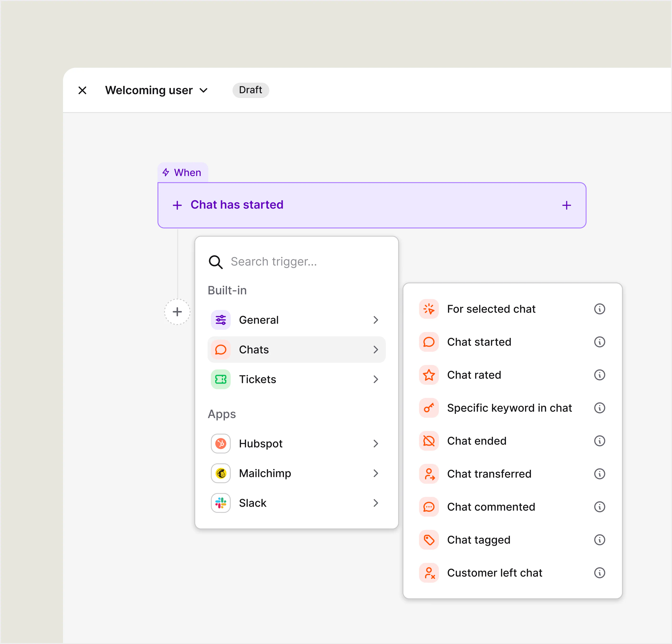Focus the Search trigger input field

297,262
